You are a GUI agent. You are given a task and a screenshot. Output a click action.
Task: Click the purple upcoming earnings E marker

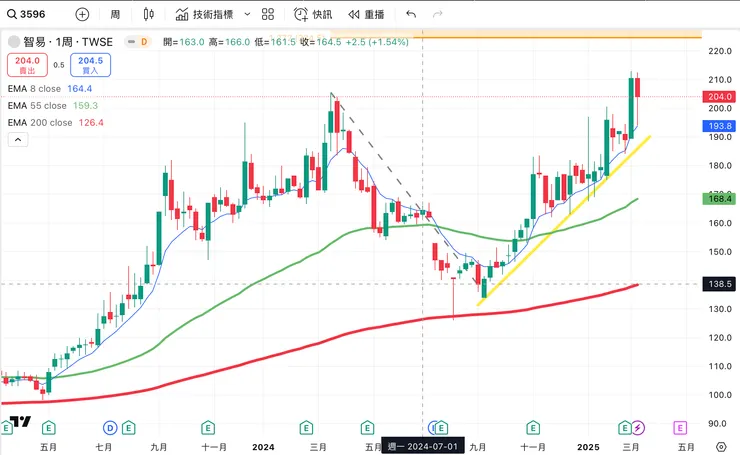click(680, 428)
